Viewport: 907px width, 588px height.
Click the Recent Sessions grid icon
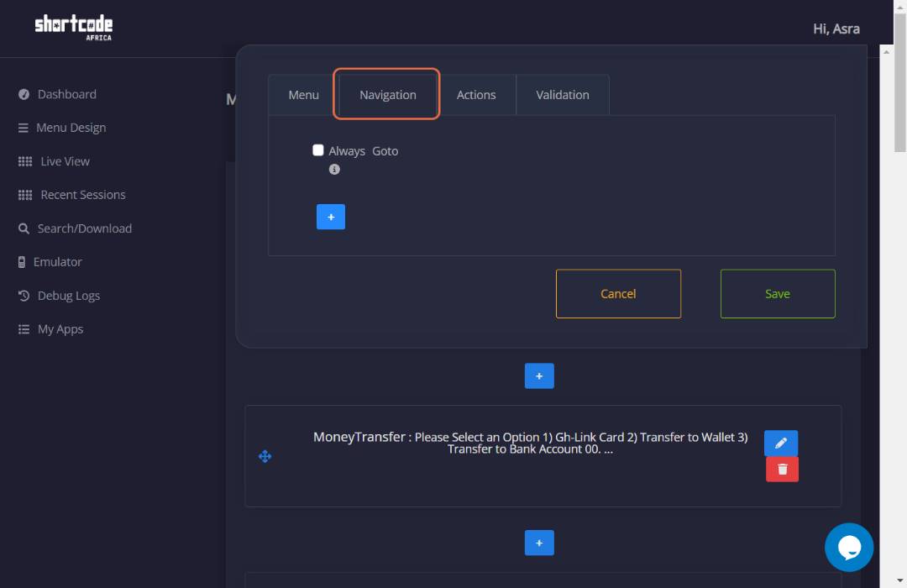pyautogui.click(x=25, y=195)
